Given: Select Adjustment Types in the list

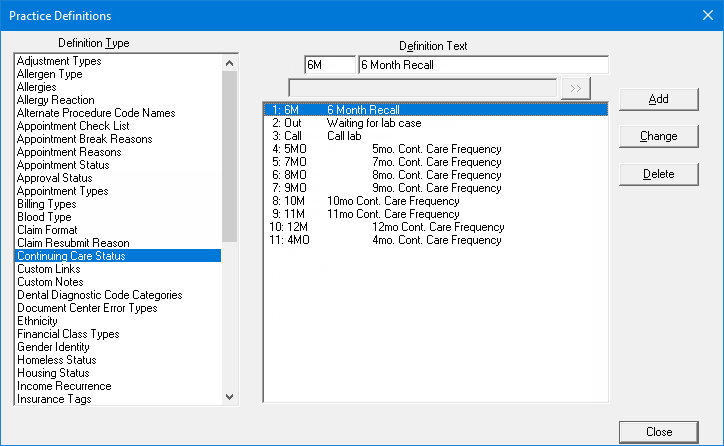Looking at the screenshot, I should coord(59,61).
